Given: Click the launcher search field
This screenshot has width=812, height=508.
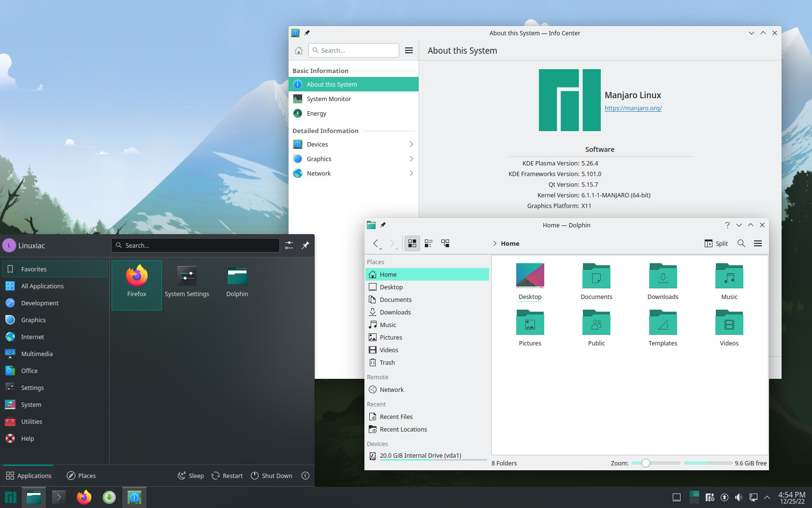Looking at the screenshot, I should coord(195,245).
